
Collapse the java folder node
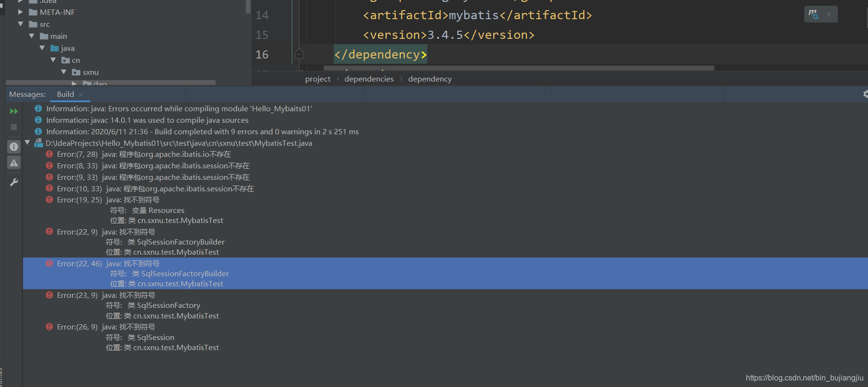42,48
